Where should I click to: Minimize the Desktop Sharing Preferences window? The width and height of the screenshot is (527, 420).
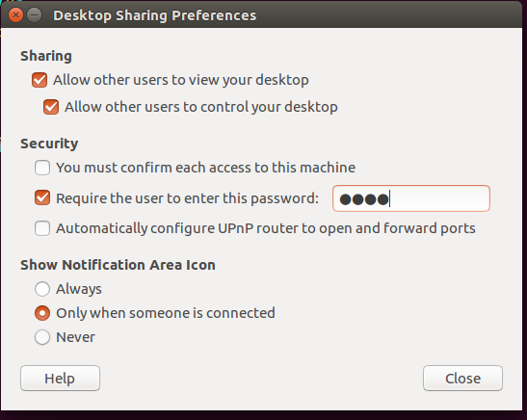coord(35,15)
